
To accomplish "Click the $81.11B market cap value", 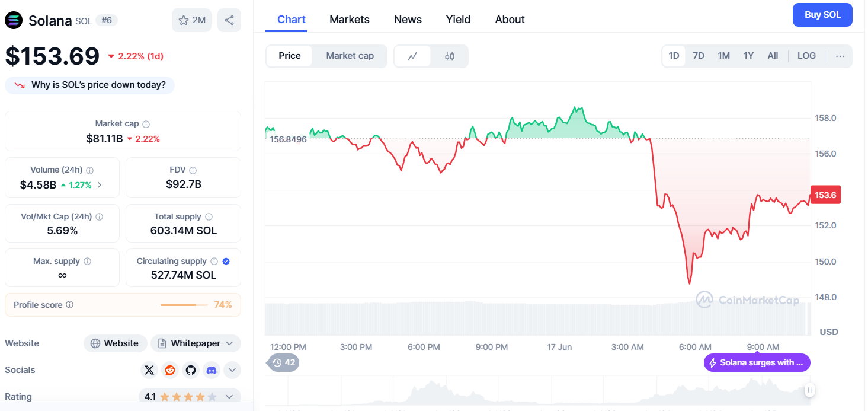I will [x=104, y=139].
